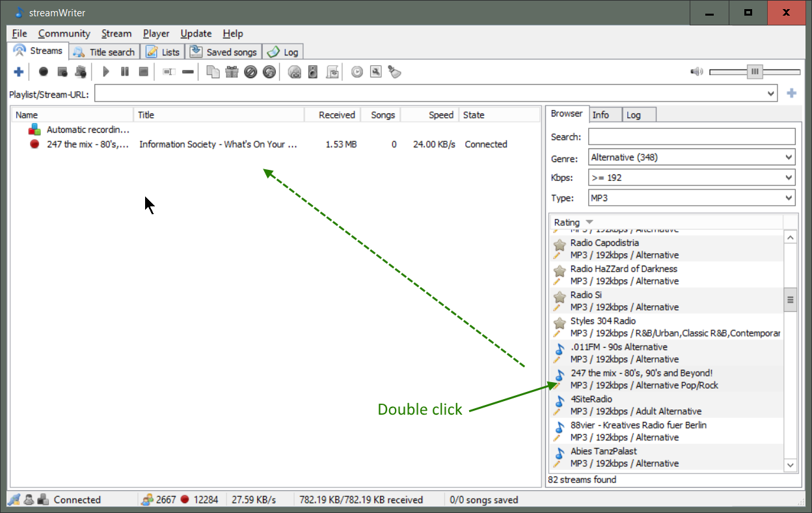Click the save playlist scroll icon
The image size is (812, 513).
[332, 72]
